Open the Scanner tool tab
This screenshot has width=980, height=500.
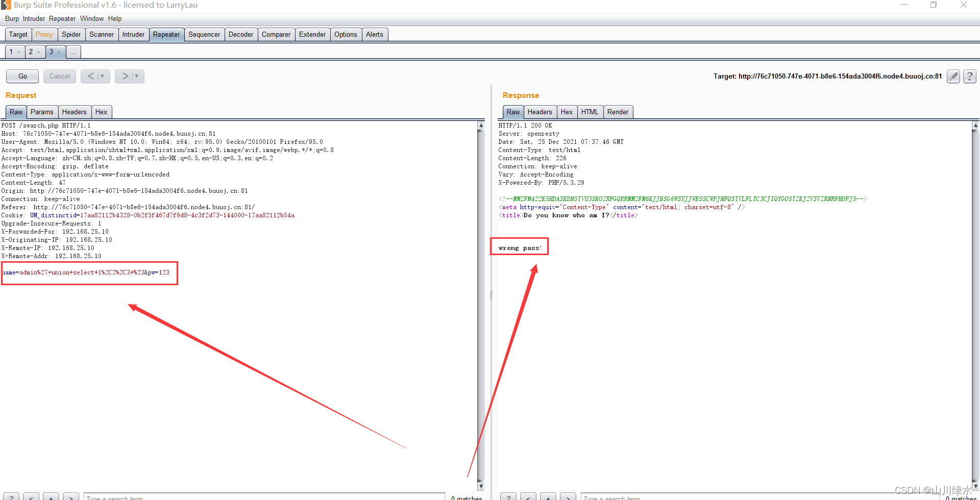point(102,34)
